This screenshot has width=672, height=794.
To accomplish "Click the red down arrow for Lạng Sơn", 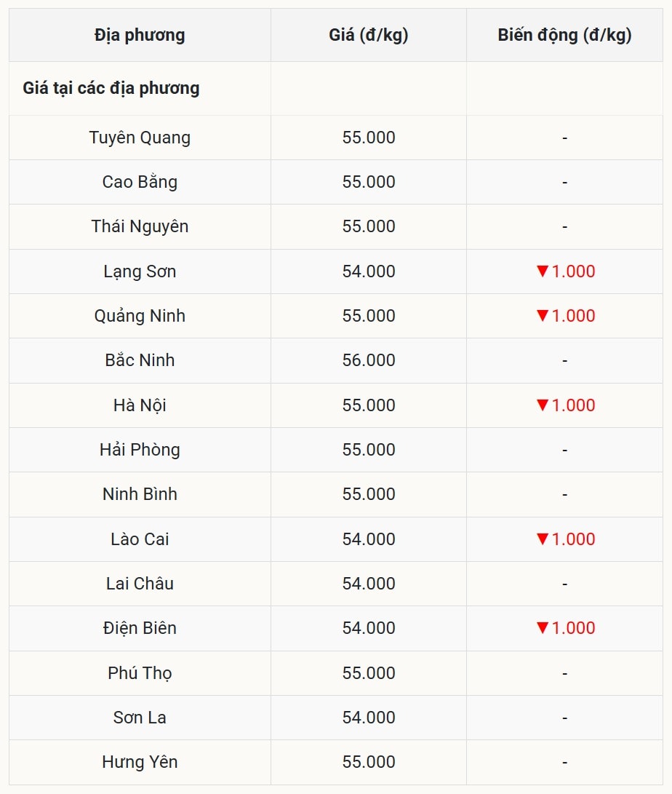I will pos(542,271).
